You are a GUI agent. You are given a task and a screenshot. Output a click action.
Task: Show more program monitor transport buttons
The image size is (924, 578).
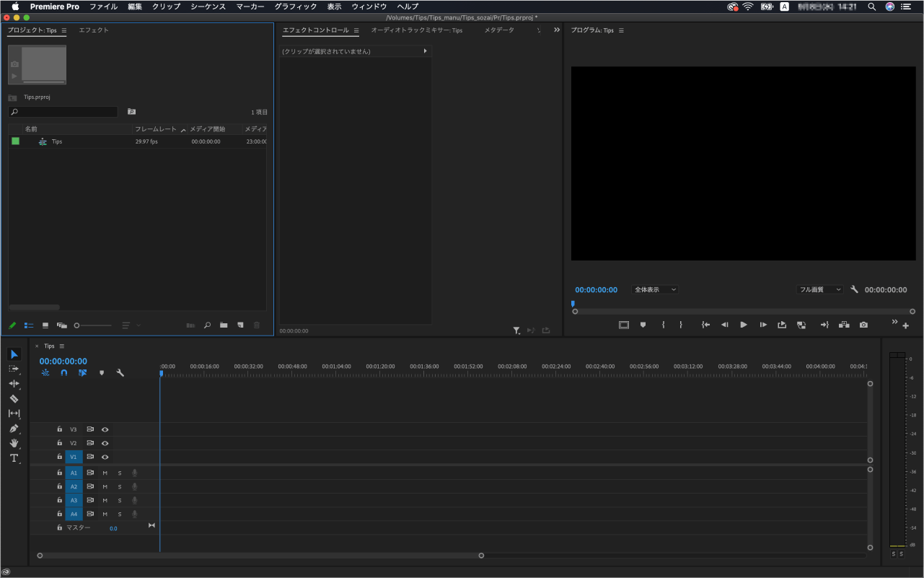click(895, 322)
